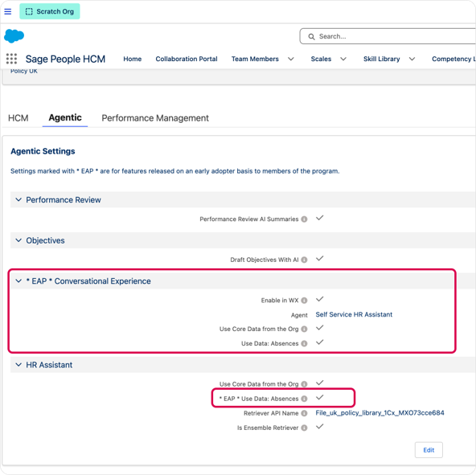Click info icon beside Performance Review AI Summaries
This screenshot has width=476, height=475.
[304, 219]
